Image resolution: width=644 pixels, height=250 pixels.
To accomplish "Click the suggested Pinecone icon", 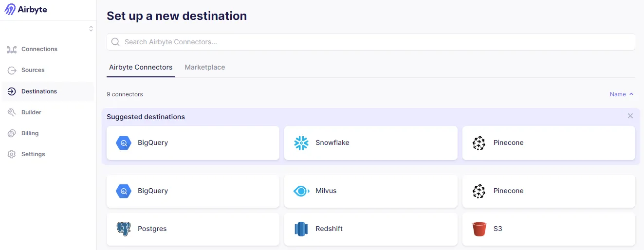I will tap(479, 143).
